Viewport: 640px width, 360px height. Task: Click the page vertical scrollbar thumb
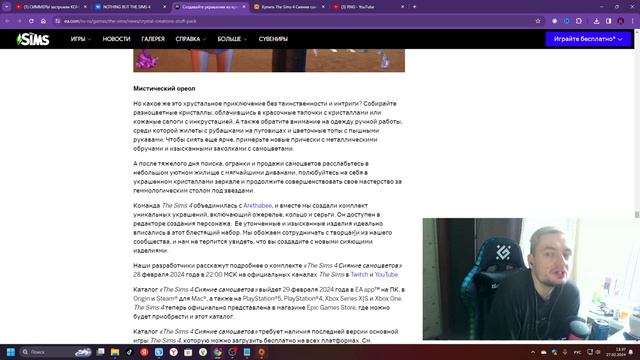637,215
